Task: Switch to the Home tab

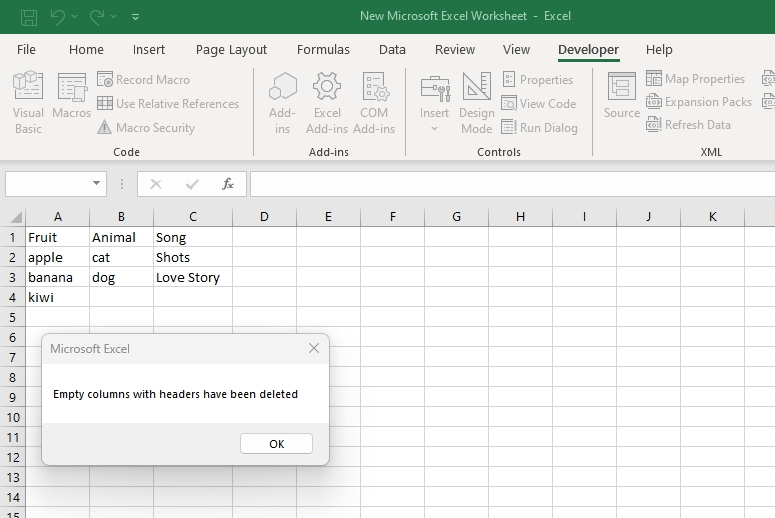Action: (x=86, y=49)
